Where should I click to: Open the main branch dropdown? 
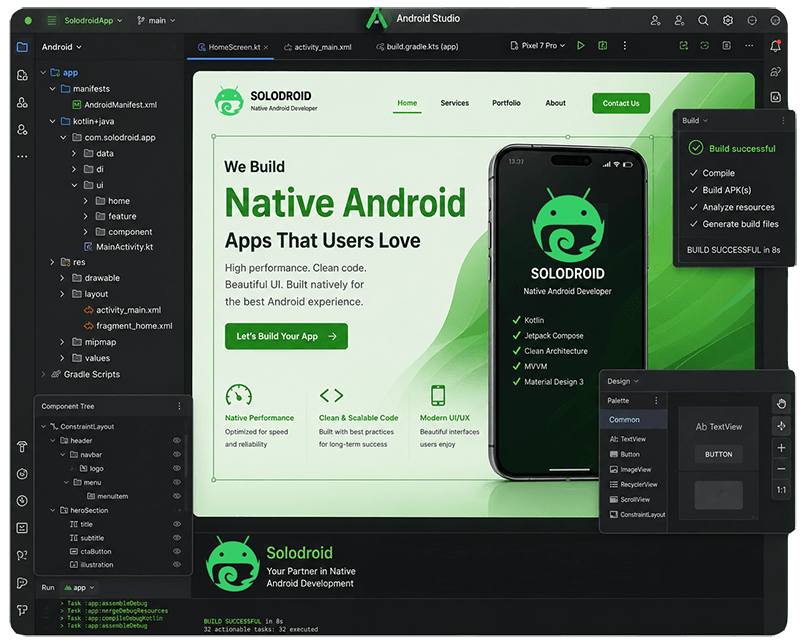point(156,20)
